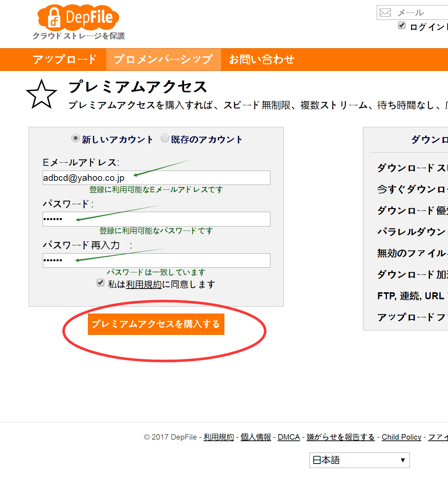Screen dimensions: 448x479
Task: Open the 個人情報 footer link
Action: point(256,437)
